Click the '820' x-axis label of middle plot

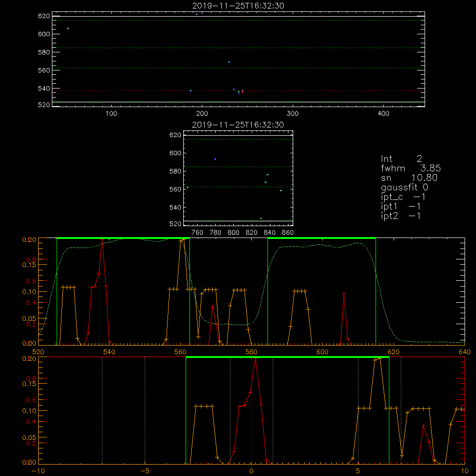point(252,233)
